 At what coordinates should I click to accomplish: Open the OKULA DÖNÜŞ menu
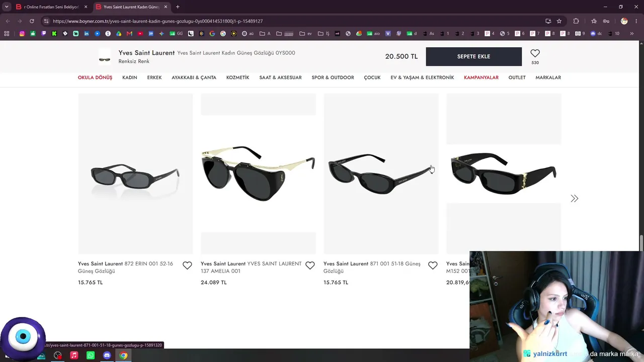(x=95, y=77)
